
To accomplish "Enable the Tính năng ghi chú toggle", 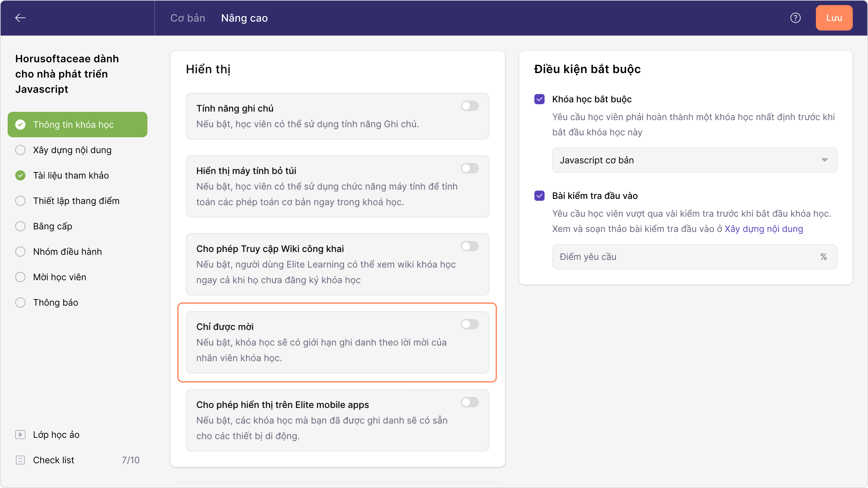I will point(470,106).
